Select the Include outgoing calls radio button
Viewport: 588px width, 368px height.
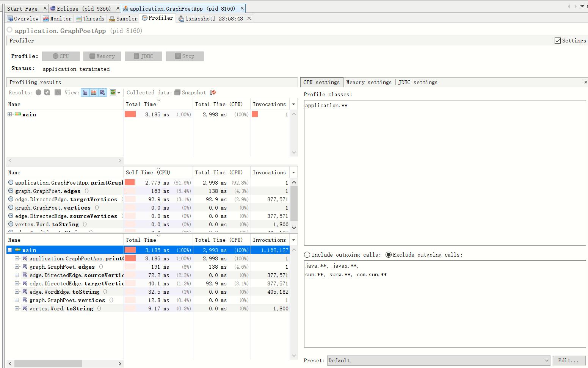coord(307,255)
